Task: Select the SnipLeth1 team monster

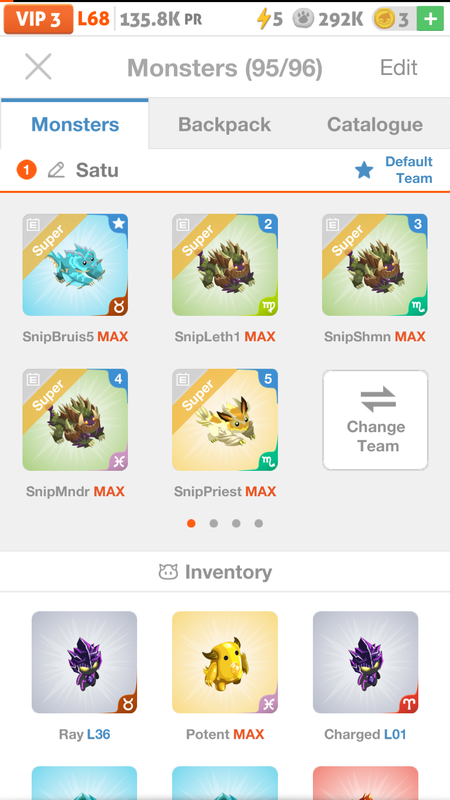Action: (x=225, y=264)
